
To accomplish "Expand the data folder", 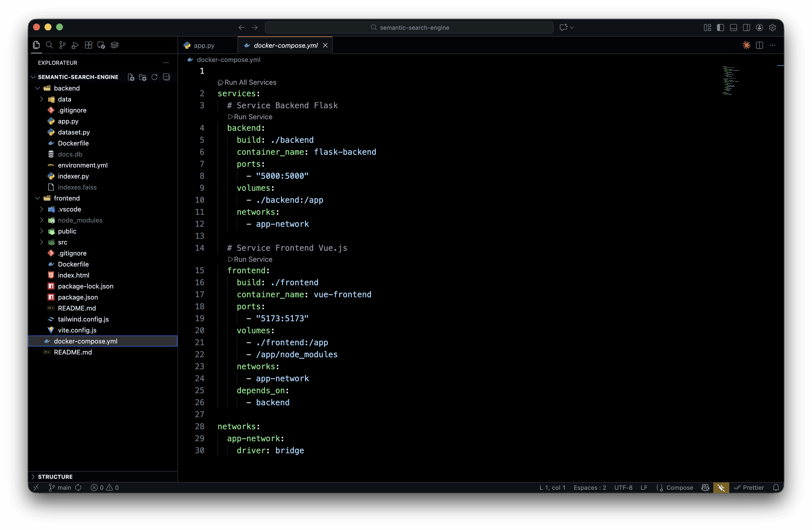I will pyautogui.click(x=64, y=99).
